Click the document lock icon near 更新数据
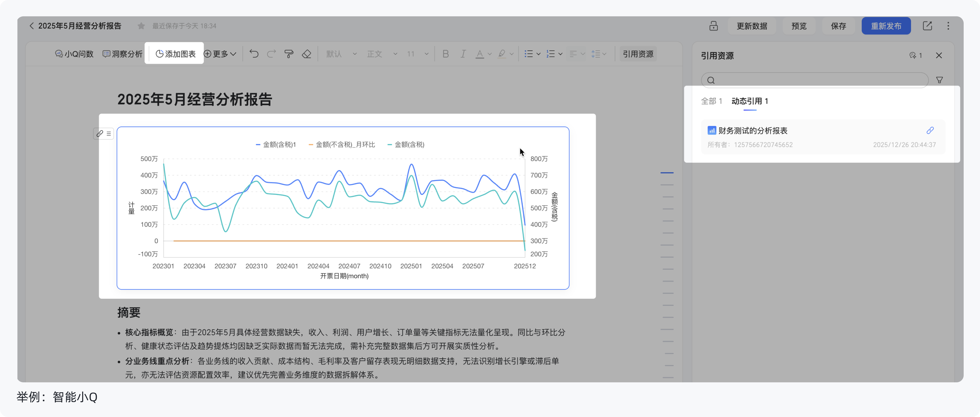Screen dimensions: 980x417 click(713, 26)
